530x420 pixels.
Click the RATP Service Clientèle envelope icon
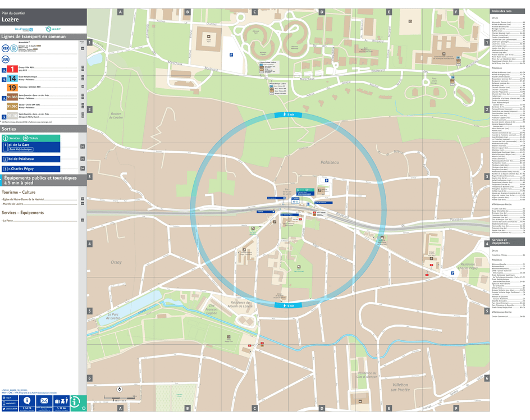click(x=44, y=400)
